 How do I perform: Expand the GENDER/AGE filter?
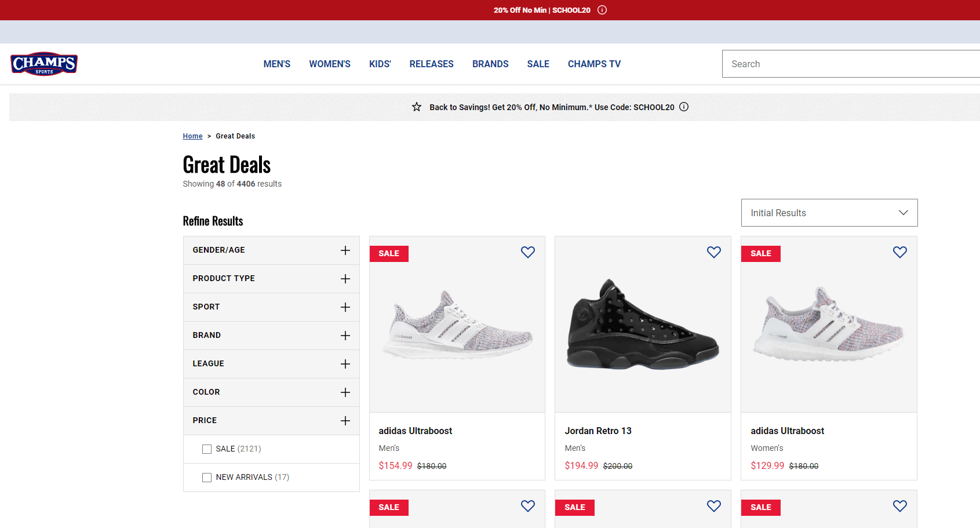[271, 250]
